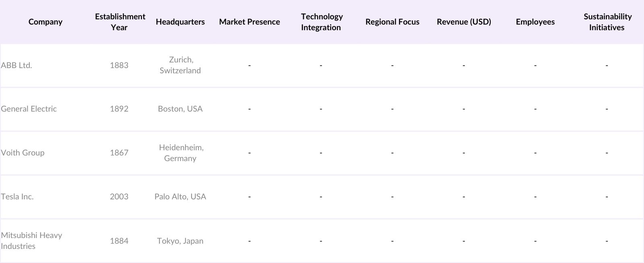
Task: Select the Voith Group row name
Action: pos(23,153)
